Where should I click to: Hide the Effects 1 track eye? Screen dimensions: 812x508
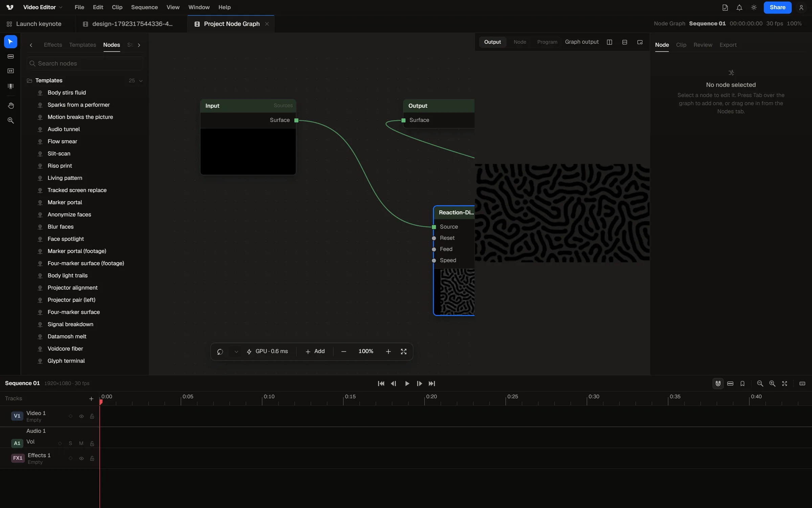pyautogui.click(x=81, y=459)
